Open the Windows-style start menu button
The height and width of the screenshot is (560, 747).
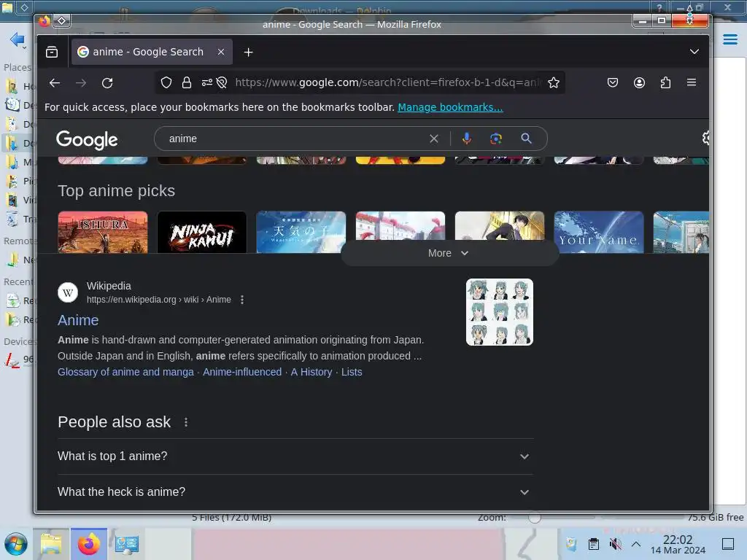(16, 544)
